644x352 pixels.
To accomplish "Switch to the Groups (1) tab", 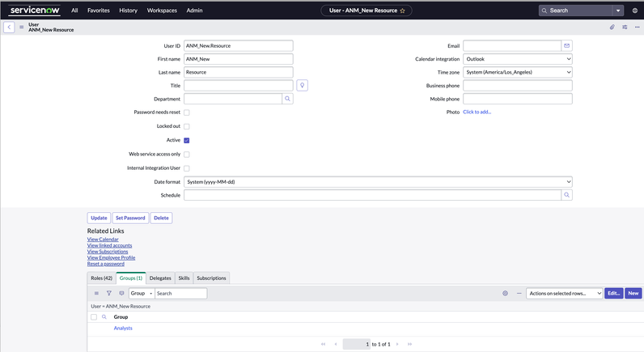I will [x=131, y=278].
